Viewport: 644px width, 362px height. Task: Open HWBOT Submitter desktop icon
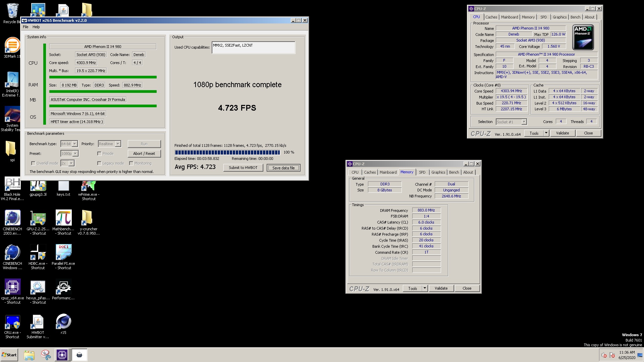(x=38, y=326)
